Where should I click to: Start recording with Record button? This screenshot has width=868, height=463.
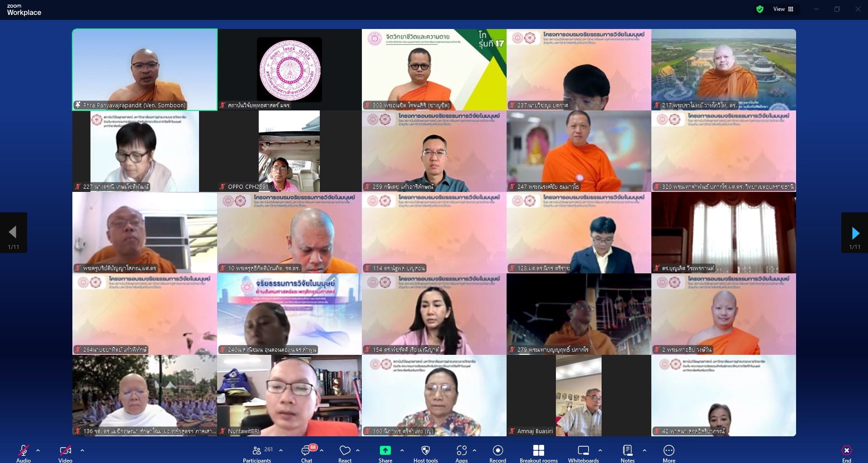point(498,453)
